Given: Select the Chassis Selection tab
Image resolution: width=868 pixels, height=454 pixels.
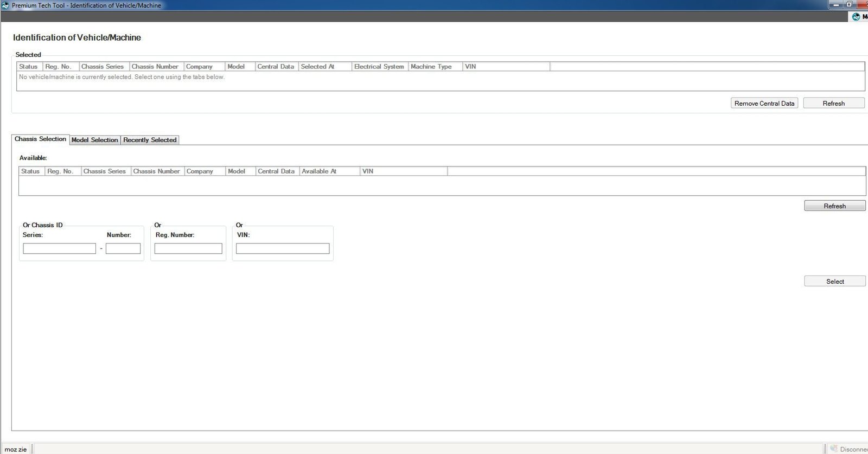Looking at the screenshot, I should pyautogui.click(x=40, y=139).
